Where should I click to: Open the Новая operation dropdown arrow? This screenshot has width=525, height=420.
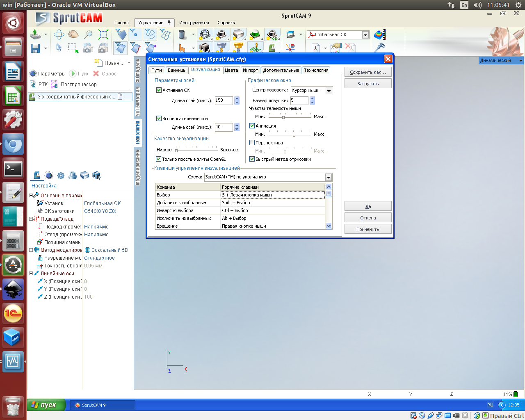tap(129, 63)
